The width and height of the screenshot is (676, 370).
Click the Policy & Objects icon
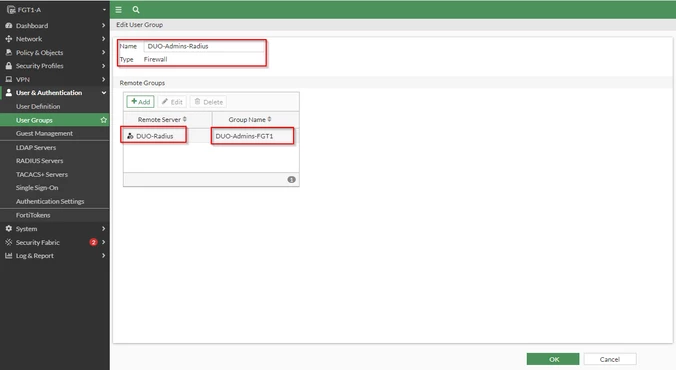pyautogui.click(x=8, y=52)
